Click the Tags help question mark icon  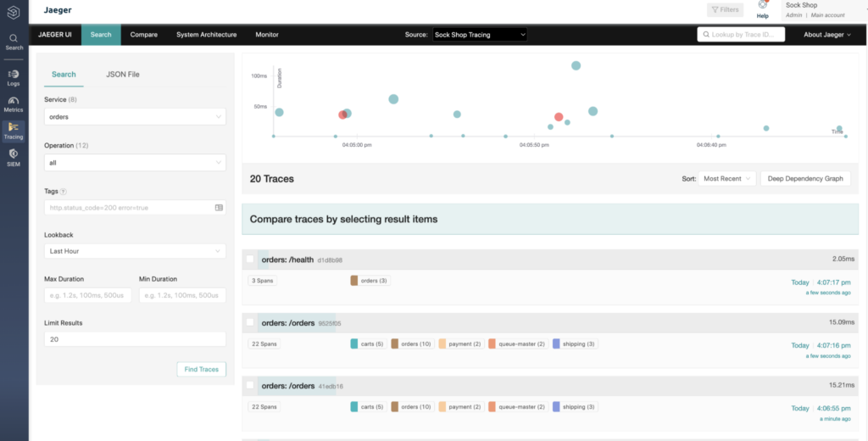pos(63,192)
